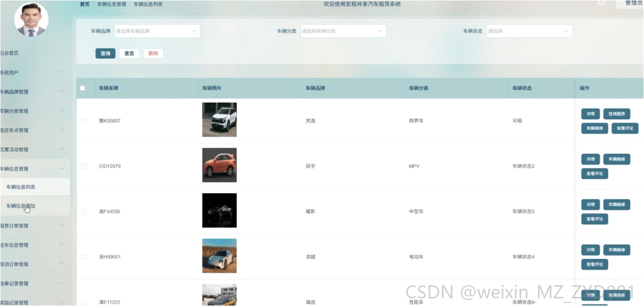This screenshot has width=644, height=306.
Task: Click 车辆维修 for vehicle 川D13579
Action: coord(617,159)
